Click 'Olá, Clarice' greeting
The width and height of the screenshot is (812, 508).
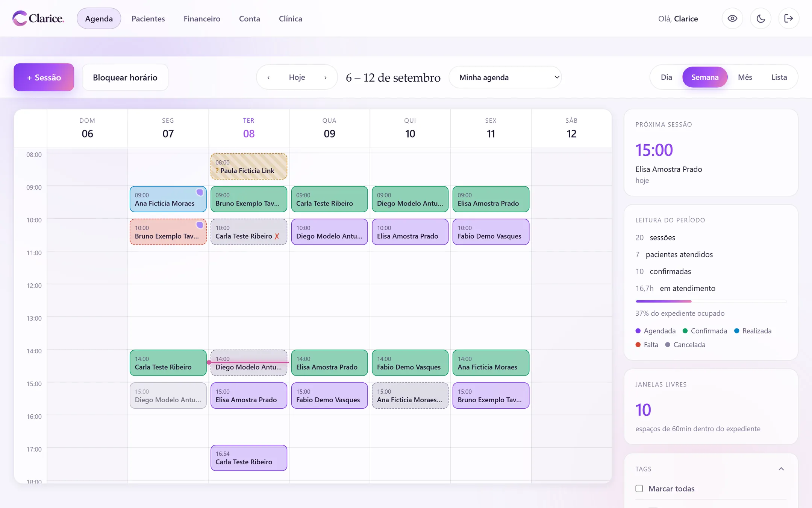click(678, 18)
